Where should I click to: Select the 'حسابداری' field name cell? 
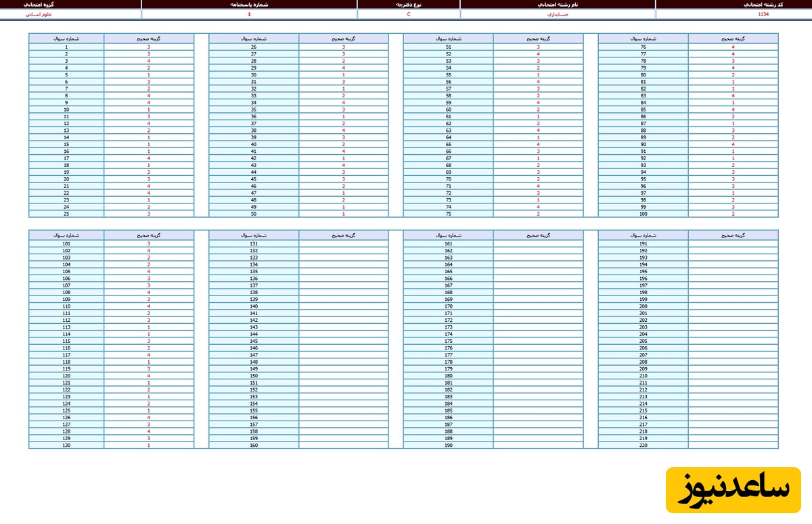558,14
